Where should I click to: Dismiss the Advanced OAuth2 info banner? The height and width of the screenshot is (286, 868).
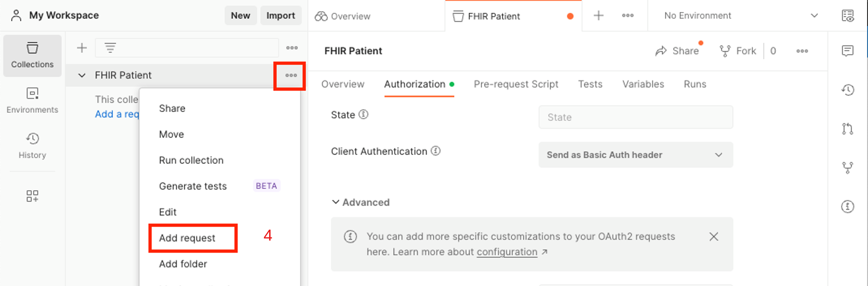coord(714,237)
